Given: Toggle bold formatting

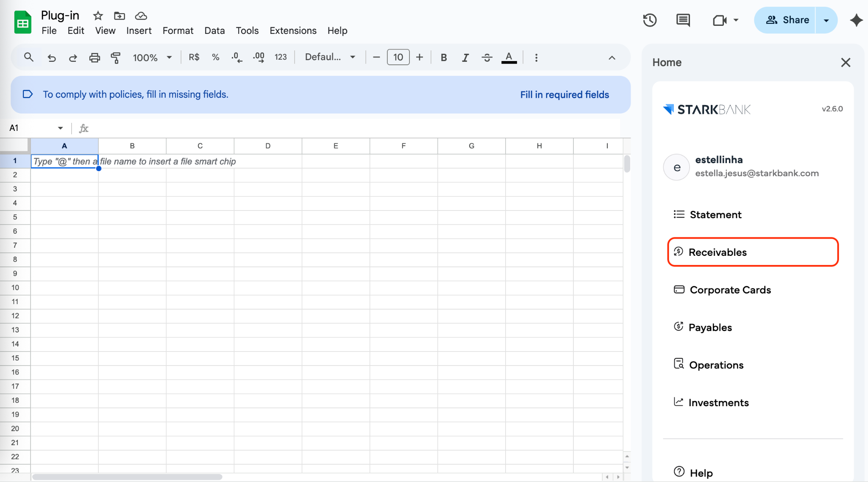Looking at the screenshot, I should [444, 58].
